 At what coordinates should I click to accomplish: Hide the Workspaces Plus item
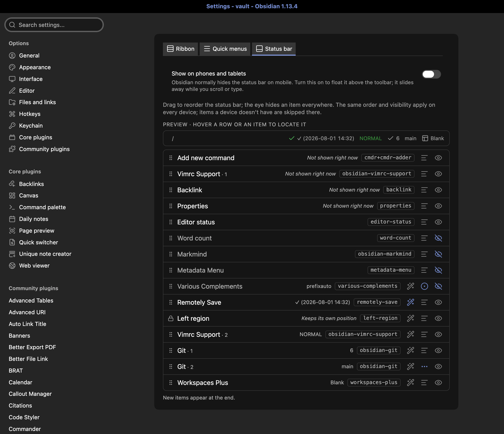click(438, 383)
